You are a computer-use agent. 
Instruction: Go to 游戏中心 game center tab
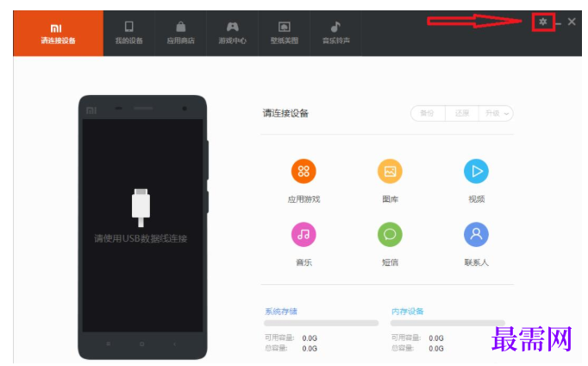pos(233,34)
